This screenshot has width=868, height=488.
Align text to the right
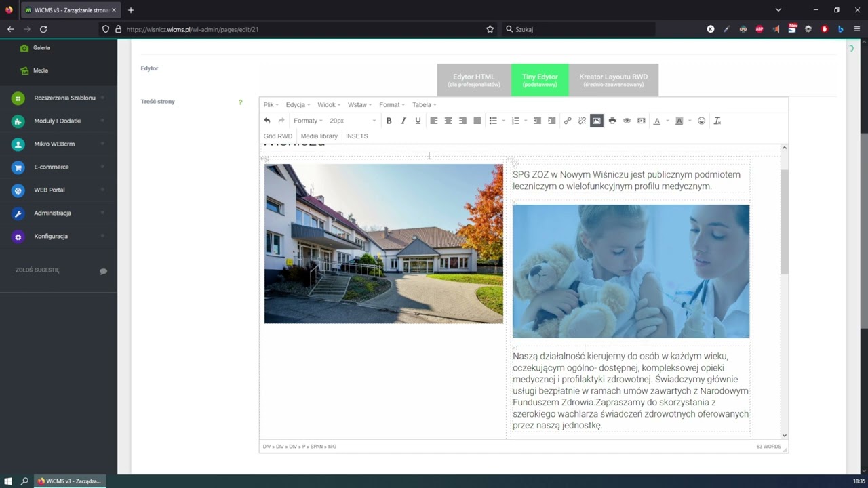(462, 121)
